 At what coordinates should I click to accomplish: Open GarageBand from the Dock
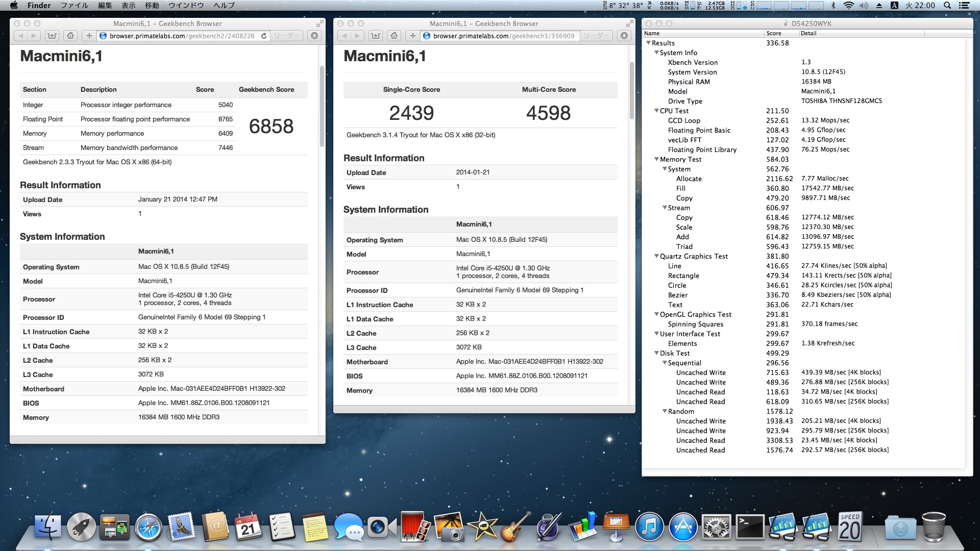(x=516, y=527)
